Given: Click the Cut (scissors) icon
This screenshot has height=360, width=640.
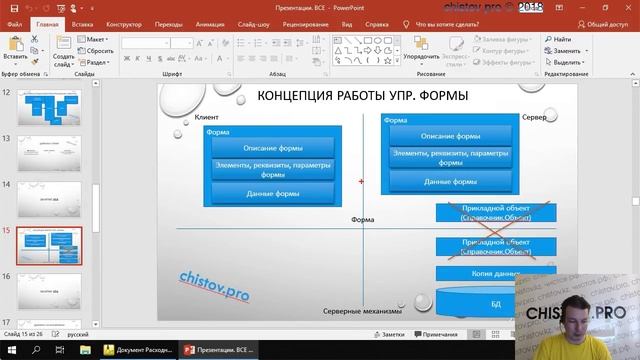Looking at the screenshot, I should tap(34, 39).
